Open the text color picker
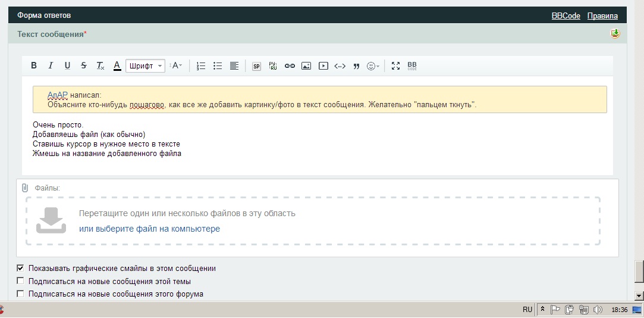Screen dimensions: 644x318 (117, 66)
